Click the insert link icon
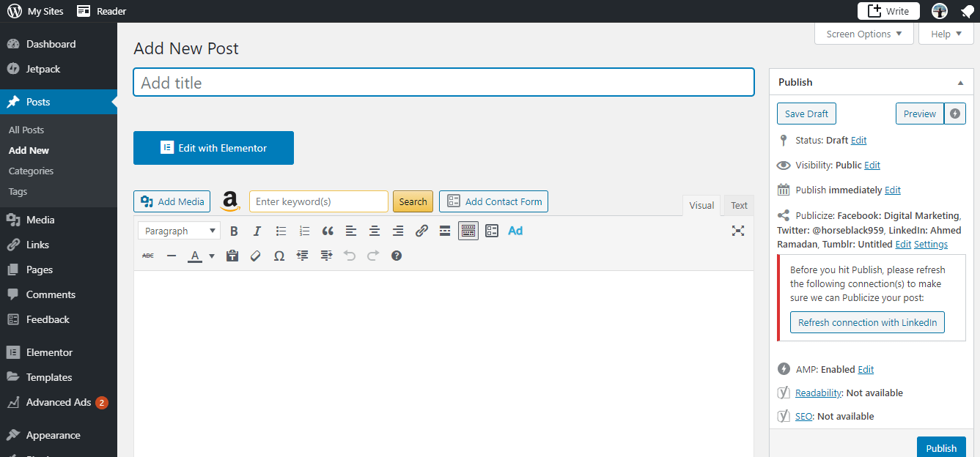This screenshot has width=980, height=457. 421,231
